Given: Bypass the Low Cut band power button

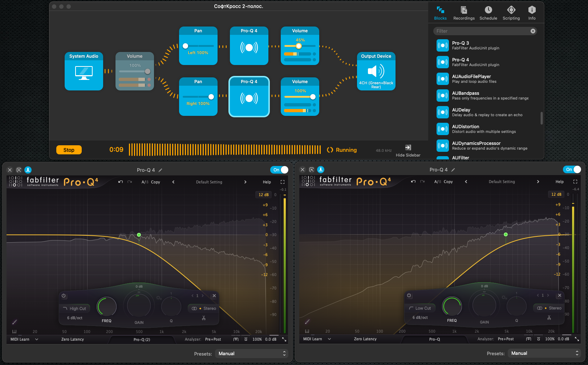Looking at the screenshot, I should pyautogui.click(x=409, y=295).
